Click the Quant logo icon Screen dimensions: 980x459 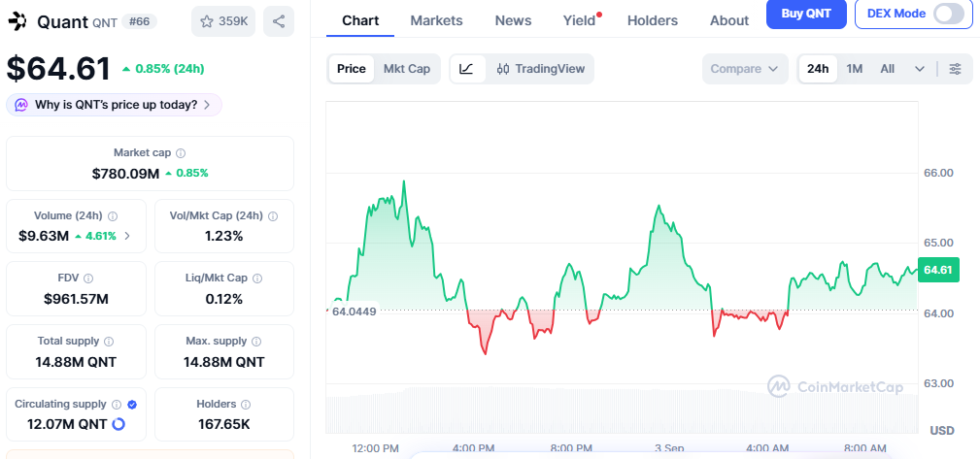(x=18, y=21)
